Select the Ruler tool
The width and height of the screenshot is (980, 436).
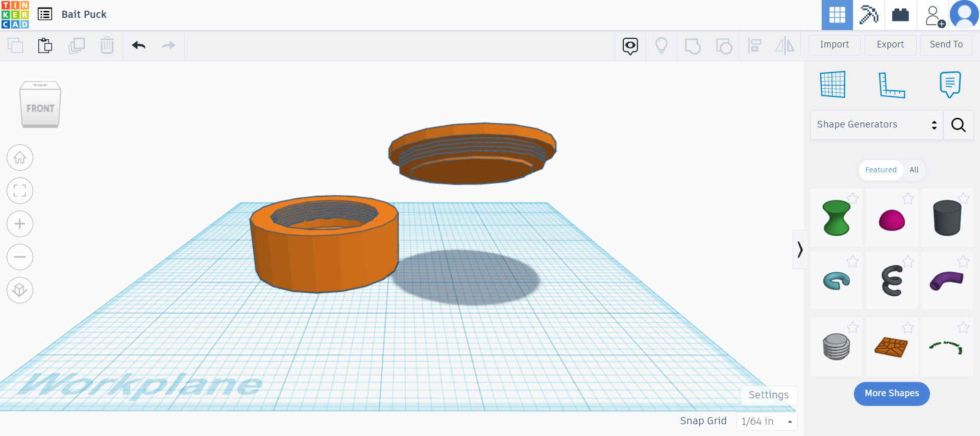coord(892,85)
